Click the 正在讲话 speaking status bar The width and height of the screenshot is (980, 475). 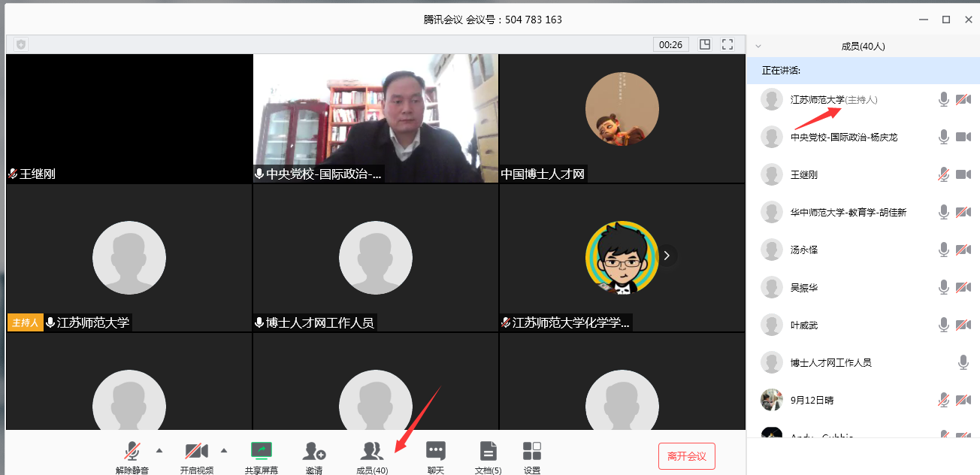tap(863, 70)
